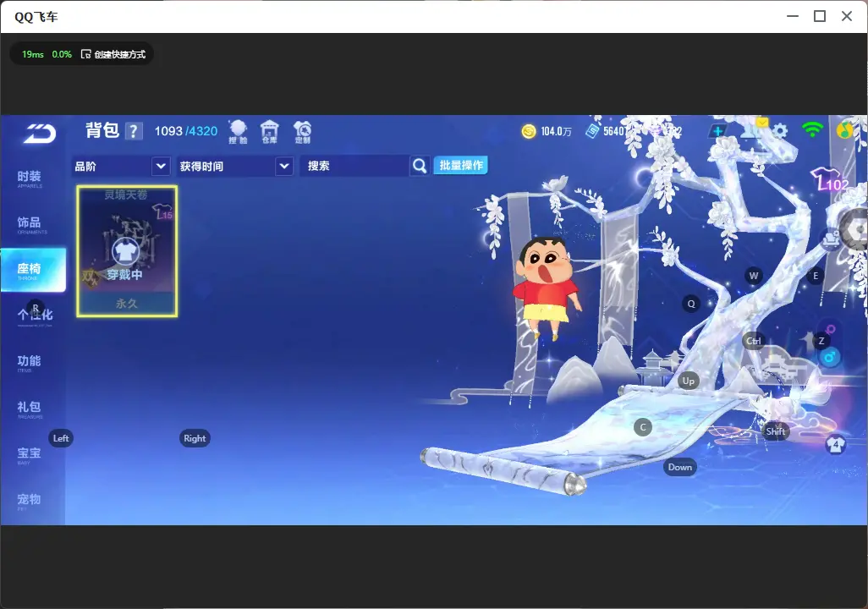Click the 背包 backpack title
Viewport: 868px width, 609px height.
coord(102,130)
